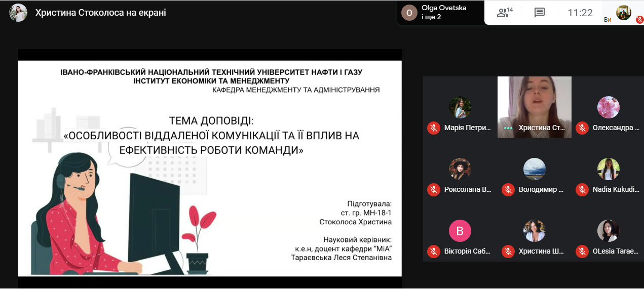Screen dimensions: 644x289
Task: Click the shared presentation slide
Action: pyautogui.click(x=209, y=168)
